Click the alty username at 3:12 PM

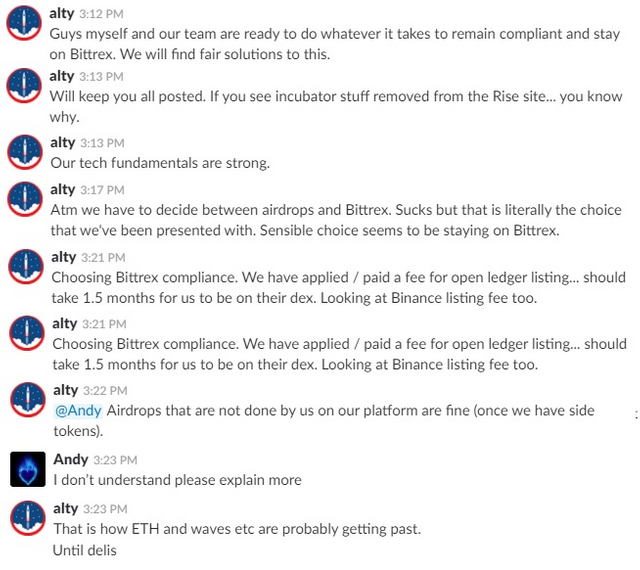[x=62, y=13]
